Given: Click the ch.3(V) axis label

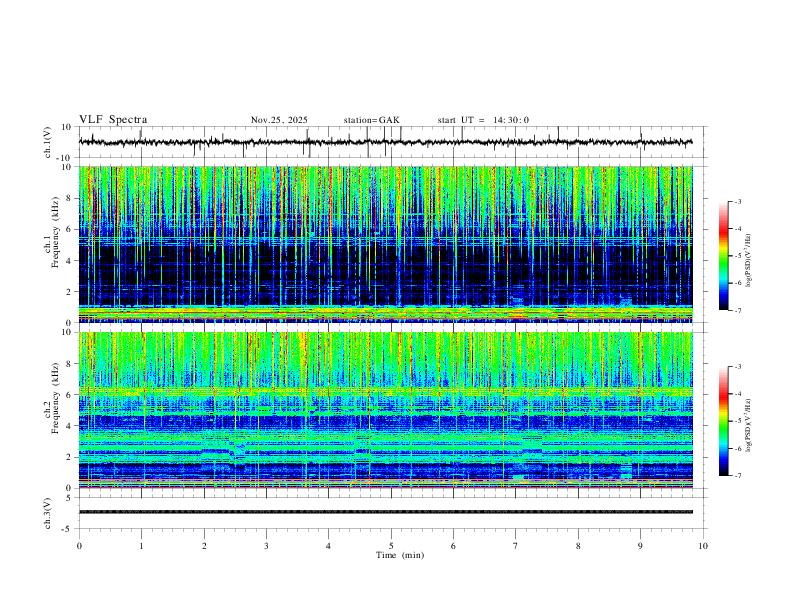Looking at the screenshot, I should (48, 513).
